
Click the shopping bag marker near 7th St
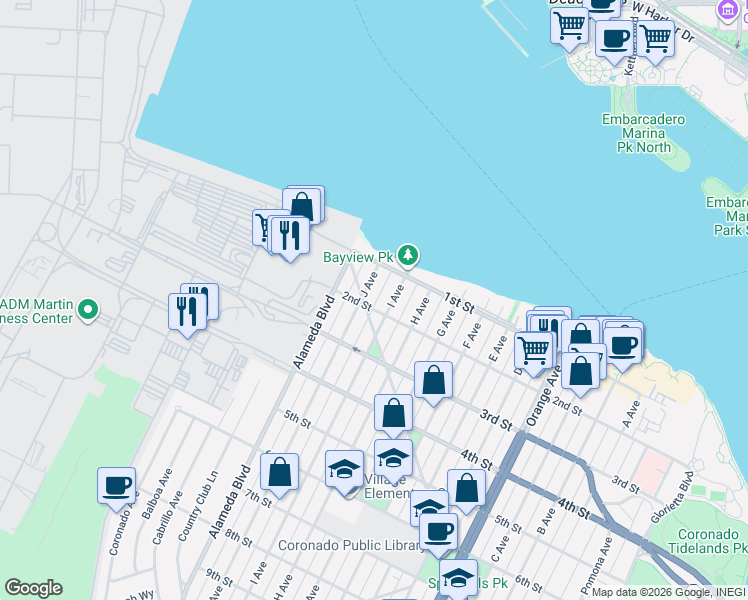point(280,475)
